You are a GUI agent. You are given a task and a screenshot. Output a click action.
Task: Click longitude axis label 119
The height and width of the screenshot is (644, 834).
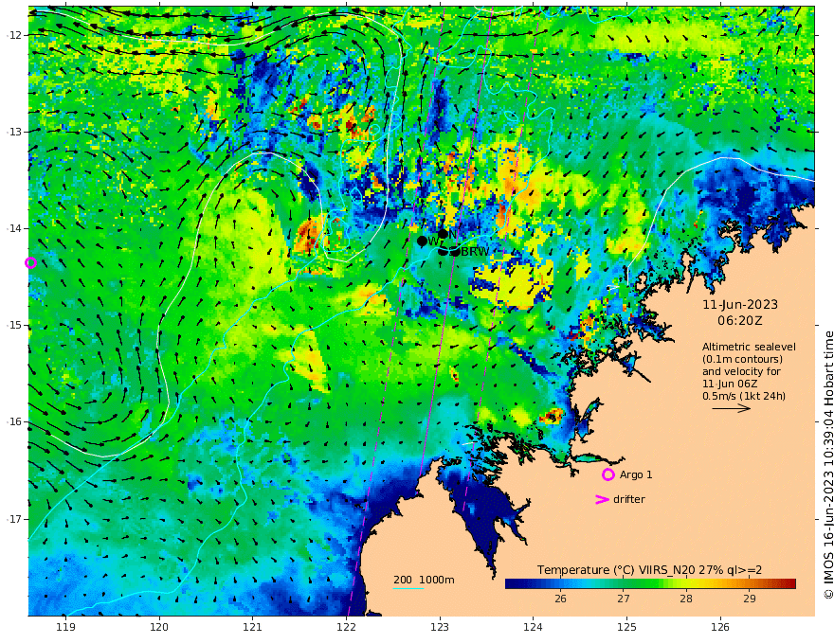(65, 627)
